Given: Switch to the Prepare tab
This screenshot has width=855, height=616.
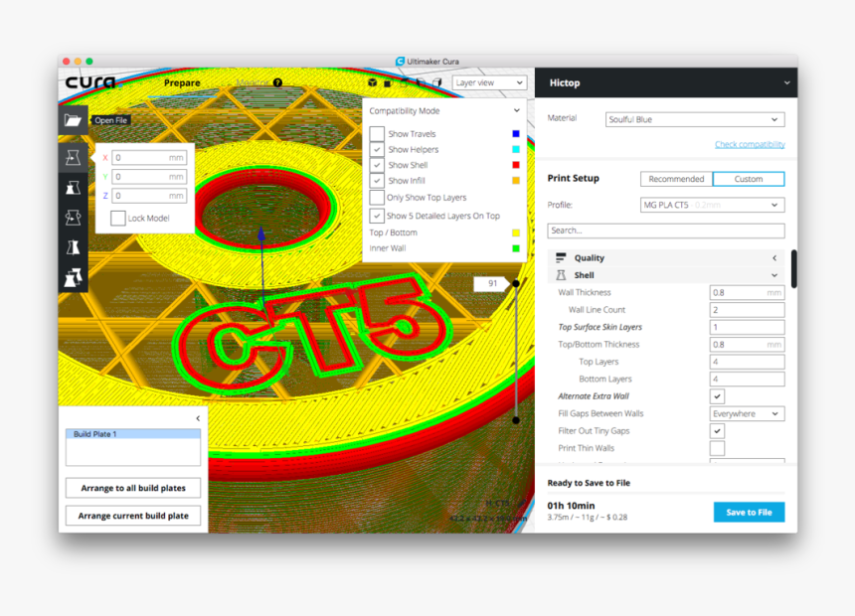Looking at the screenshot, I should click(182, 82).
